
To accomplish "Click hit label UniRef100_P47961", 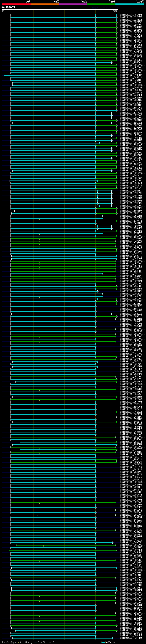I will click(x=131, y=35).
